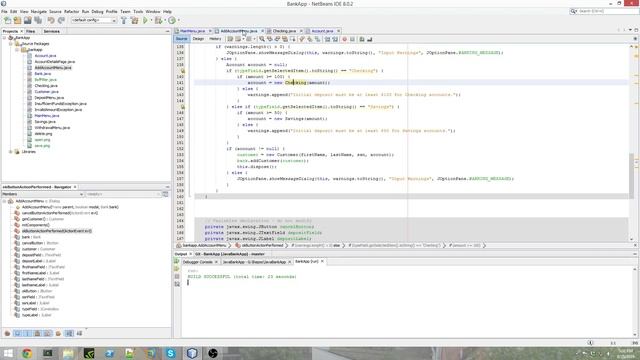Open the Source menu
The image size is (640, 360).
[x=55, y=11]
